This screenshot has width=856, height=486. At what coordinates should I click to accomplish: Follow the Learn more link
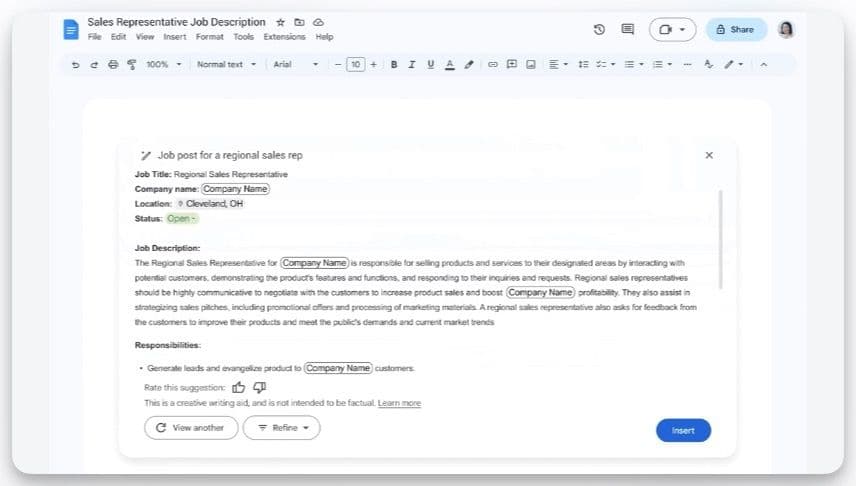tap(399, 403)
